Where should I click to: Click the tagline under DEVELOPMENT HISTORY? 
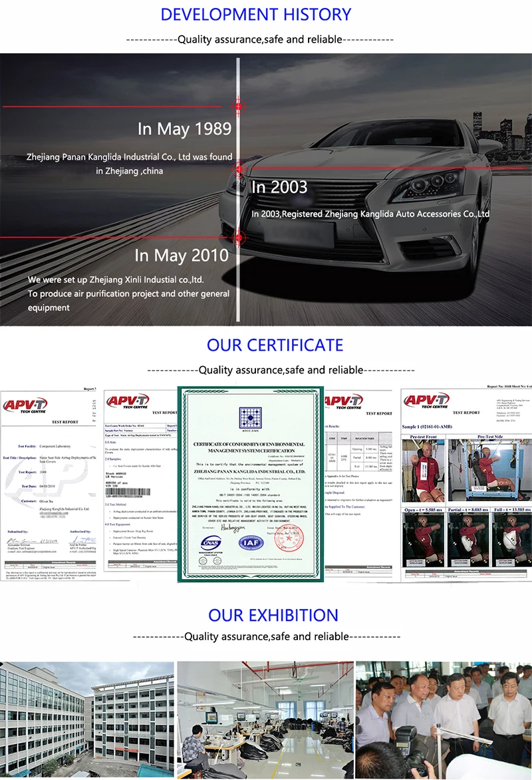[x=259, y=39]
